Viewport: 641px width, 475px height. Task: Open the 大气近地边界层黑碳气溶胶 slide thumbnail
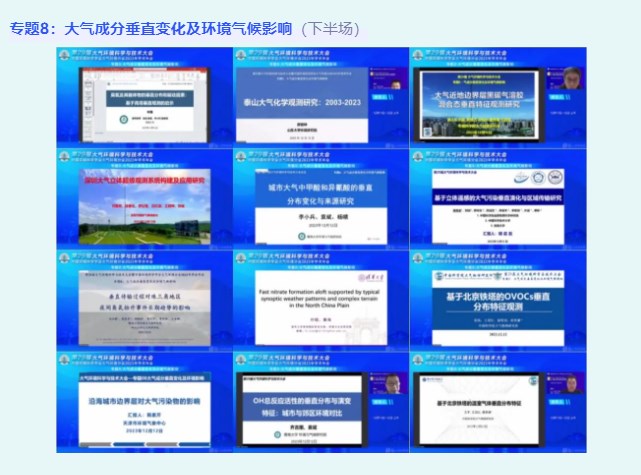point(495,97)
